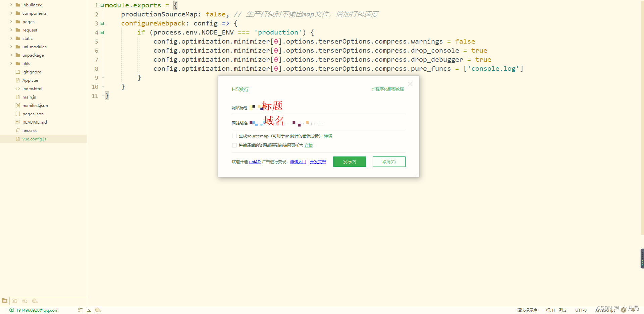Expand the components folder arrow
Screen dimensions: 644x314
pos(11,13)
